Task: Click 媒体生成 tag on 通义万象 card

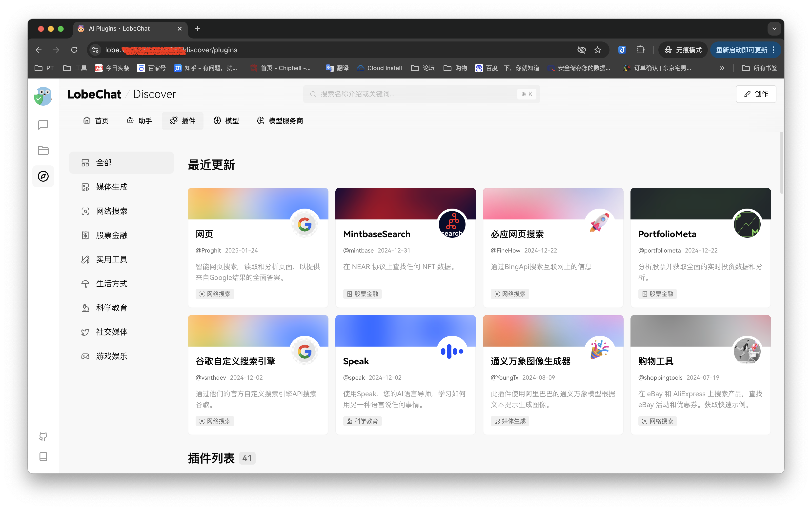Action: coord(509,421)
